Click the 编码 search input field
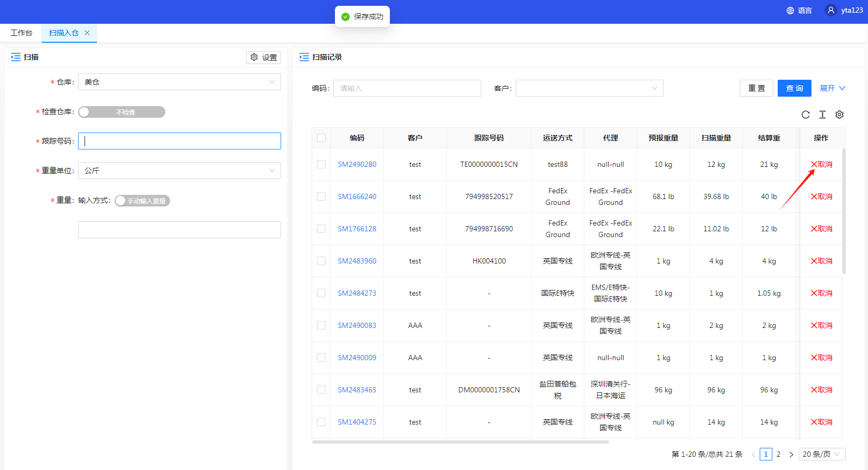This screenshot has width=868, height=470. click(x=407, y=88)
